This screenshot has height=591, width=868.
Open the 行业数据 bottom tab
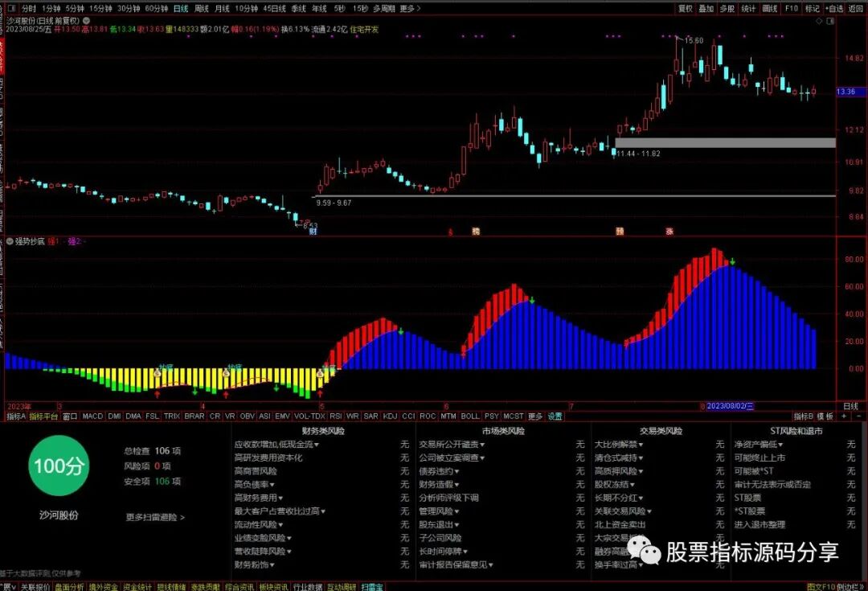tap(308, 586)
